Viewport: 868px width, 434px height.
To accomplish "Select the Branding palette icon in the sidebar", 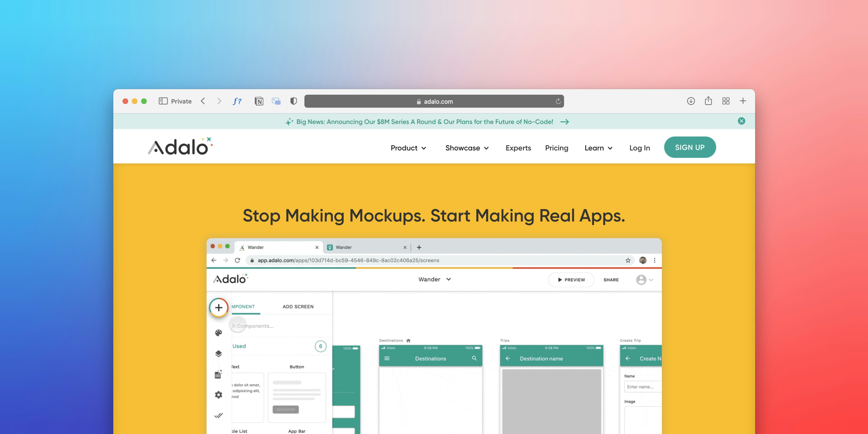I will (x=219, y=333).
